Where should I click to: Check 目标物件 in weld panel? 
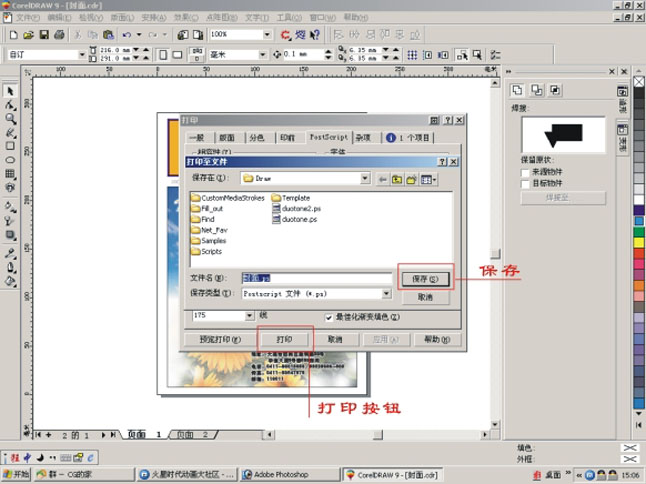click(x=524, y=184)
